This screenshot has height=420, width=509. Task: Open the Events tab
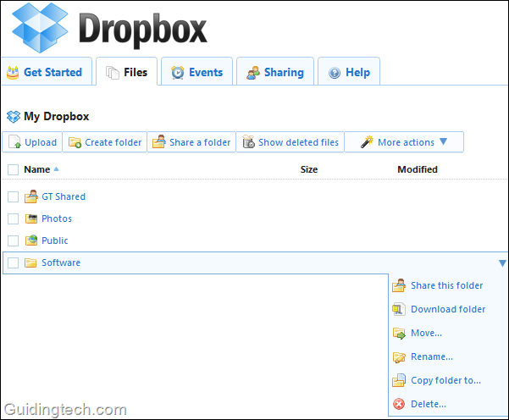click(x=196, y=71)
